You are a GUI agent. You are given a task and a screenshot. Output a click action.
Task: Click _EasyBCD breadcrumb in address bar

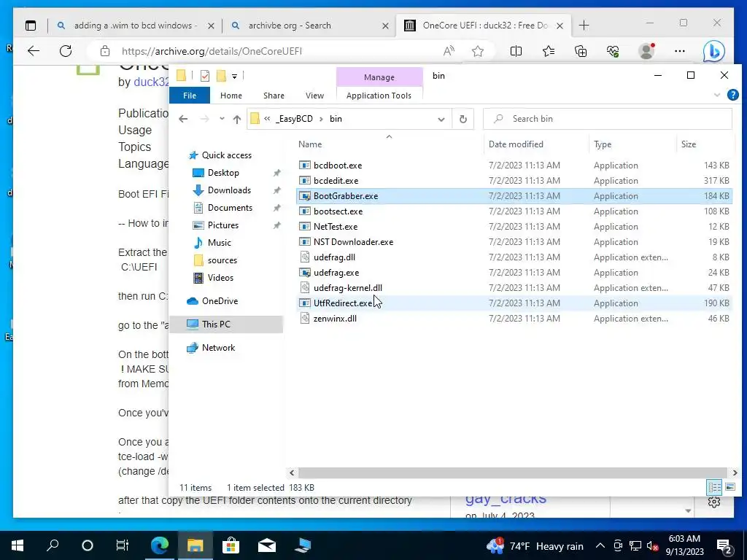pos(294,119)
